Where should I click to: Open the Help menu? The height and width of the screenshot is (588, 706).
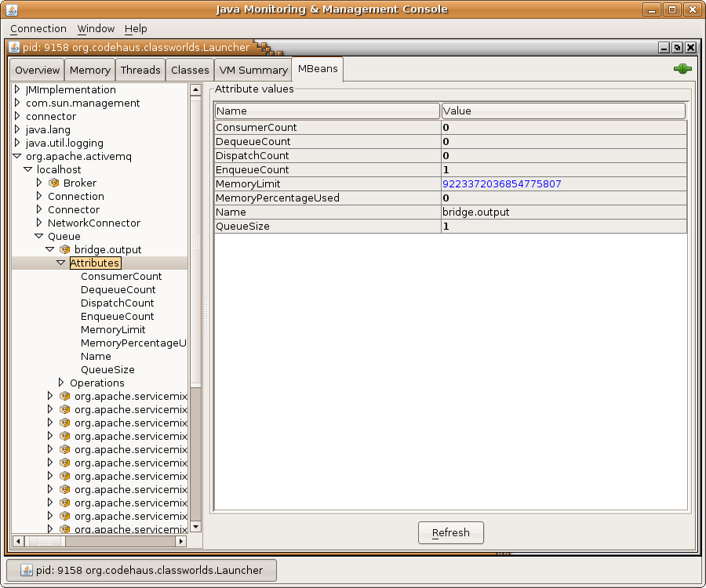click(x=136, y=29)
